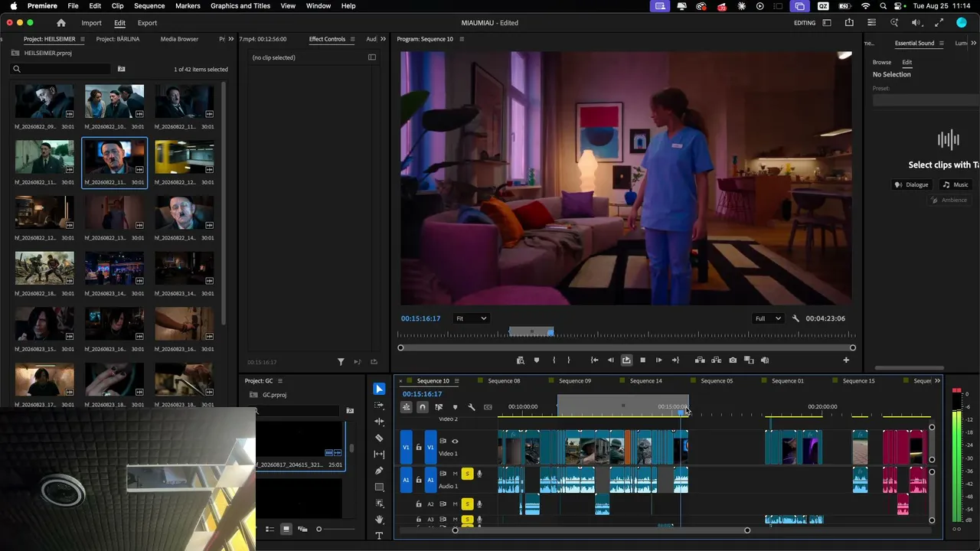Select the Rectangle tool

(379, 487)
